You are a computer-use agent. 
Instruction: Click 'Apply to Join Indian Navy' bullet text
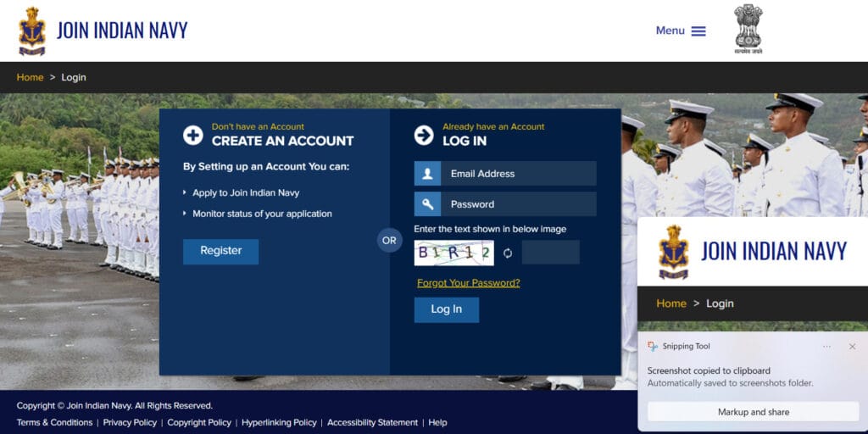point(246,193)
